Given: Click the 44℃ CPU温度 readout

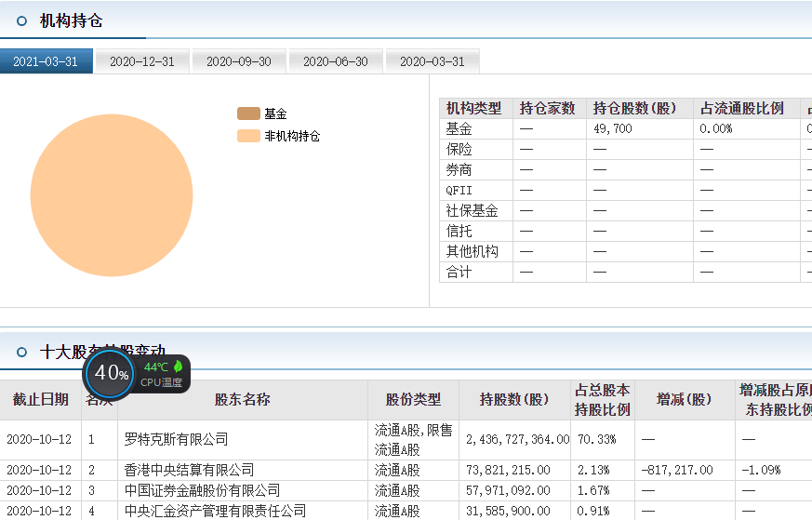Looking at the screenshot, I should click(x=161, y=375).
